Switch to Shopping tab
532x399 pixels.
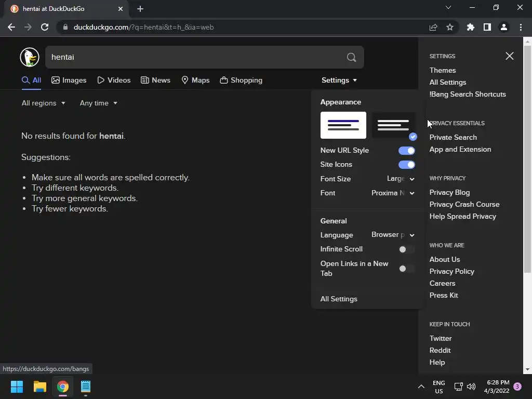pyautogui.click(x=241, y=81)
